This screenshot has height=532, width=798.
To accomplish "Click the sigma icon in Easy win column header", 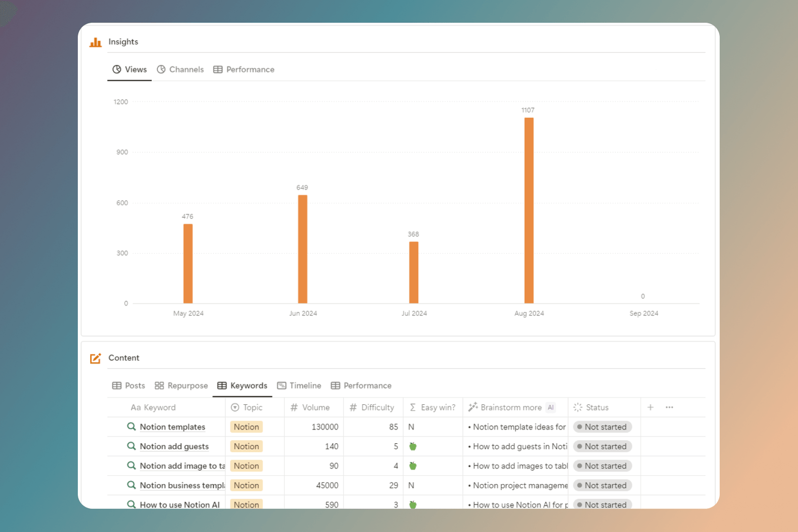I will coord(412,407).
